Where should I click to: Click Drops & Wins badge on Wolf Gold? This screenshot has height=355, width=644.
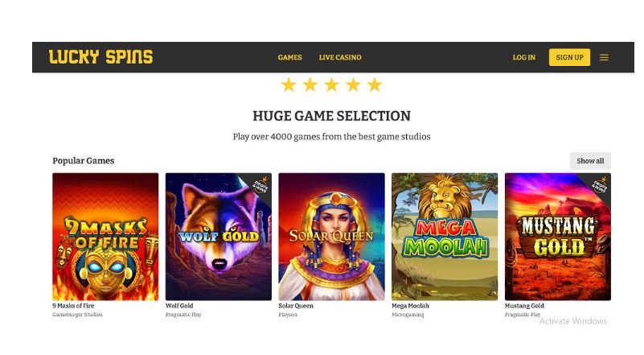tap(260, 184)
